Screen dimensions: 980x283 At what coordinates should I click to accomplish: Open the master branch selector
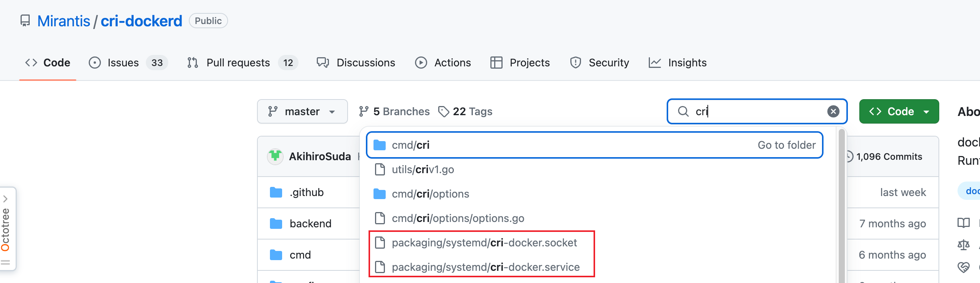tap(302, 111)
